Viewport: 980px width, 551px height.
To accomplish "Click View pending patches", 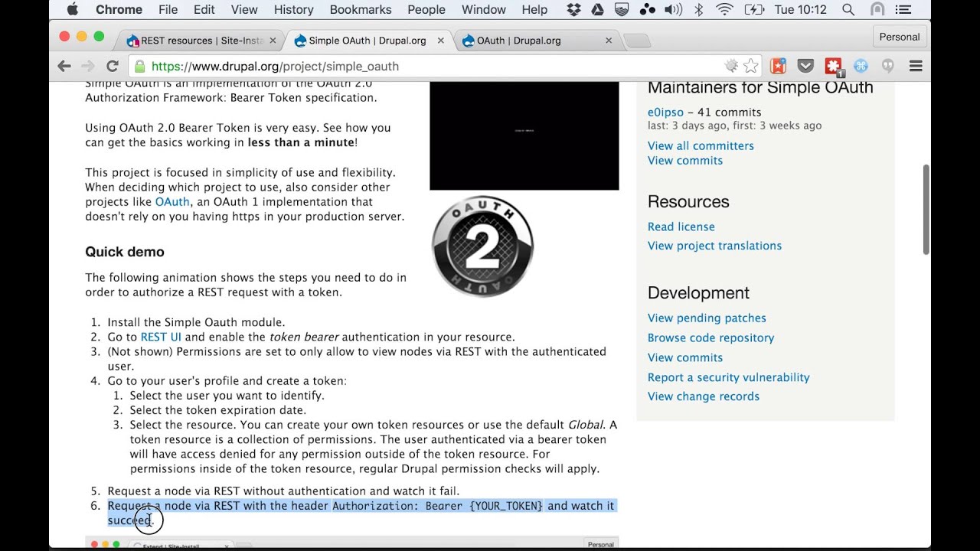I will [x=707, y=318].
